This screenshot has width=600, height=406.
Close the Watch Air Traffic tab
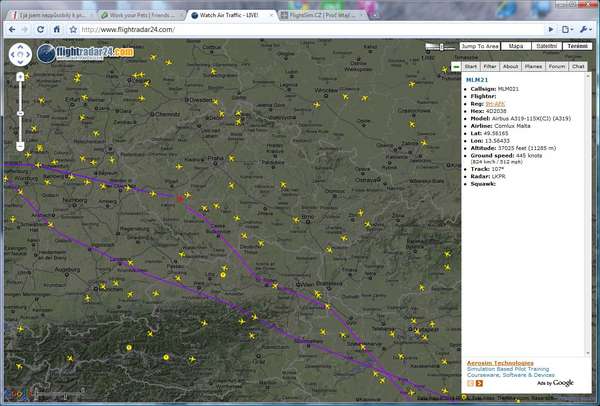[x=272, y=15]
